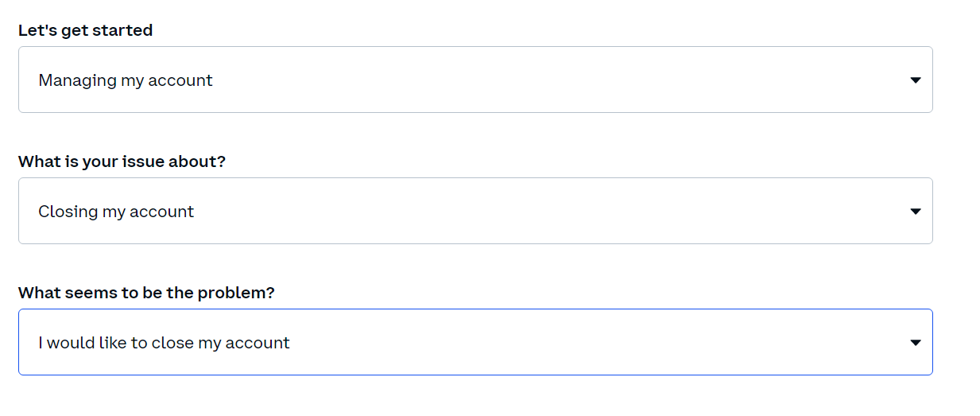Screen dimensions: 980x416
Task: Click the 'Managing my account' selected value text
Action: (126, 80)
